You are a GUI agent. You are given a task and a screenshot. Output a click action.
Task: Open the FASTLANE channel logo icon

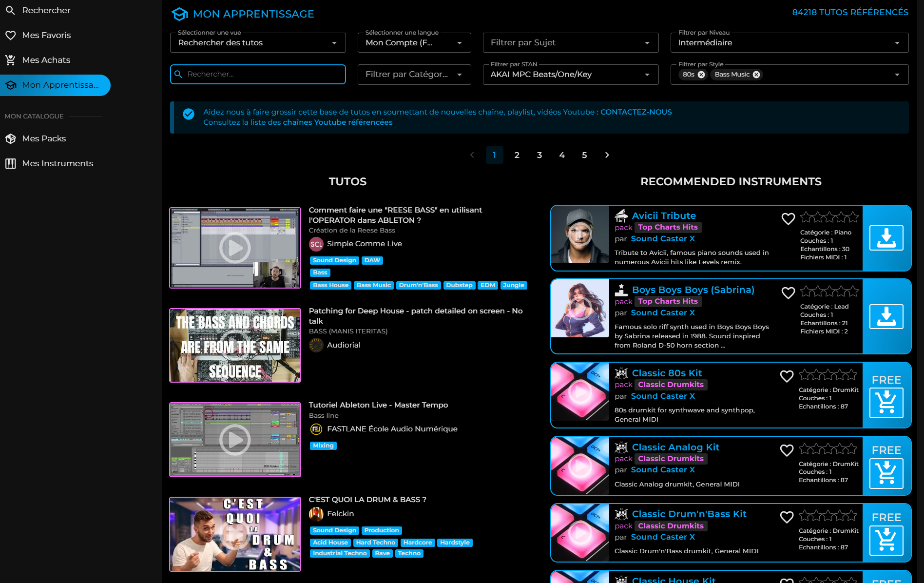coord(316,429)
